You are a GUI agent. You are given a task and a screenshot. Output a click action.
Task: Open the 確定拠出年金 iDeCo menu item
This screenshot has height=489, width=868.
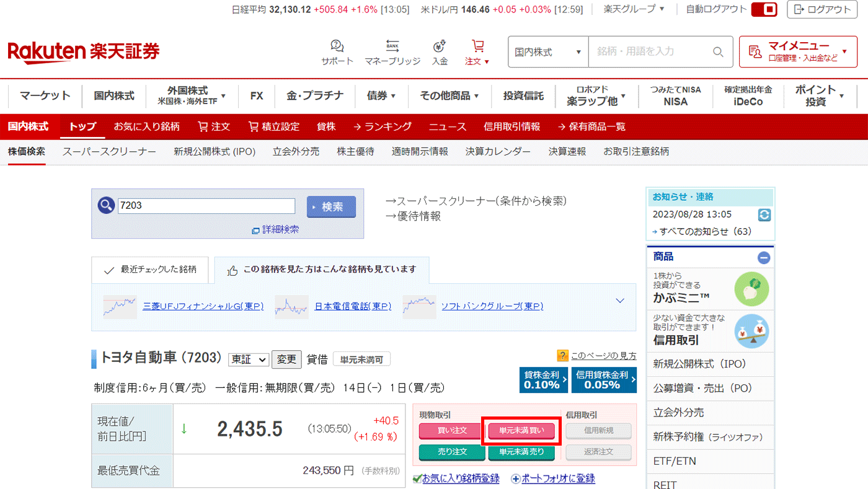point(748,95)
